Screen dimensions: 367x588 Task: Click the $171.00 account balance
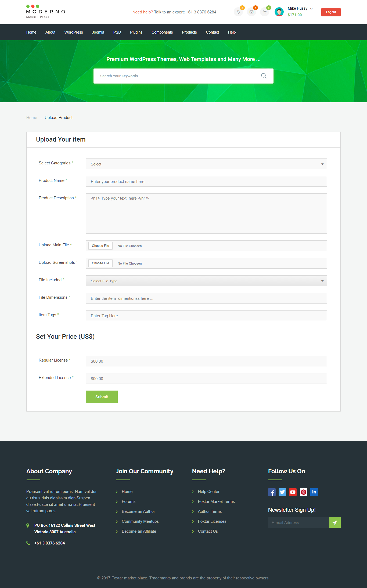[x=295, y=15]
